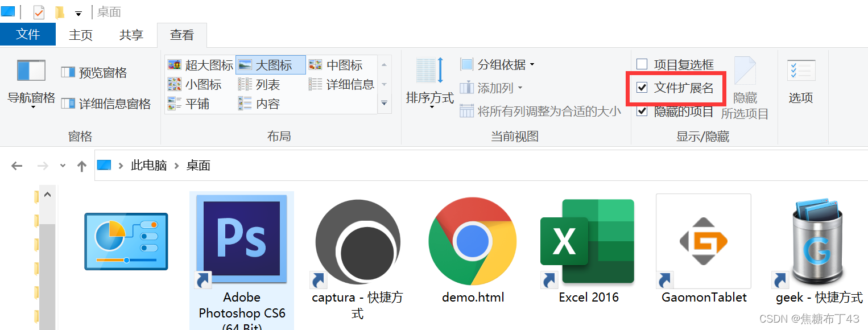Toggle the 预览窗格 preview pane

click(94, 73)
